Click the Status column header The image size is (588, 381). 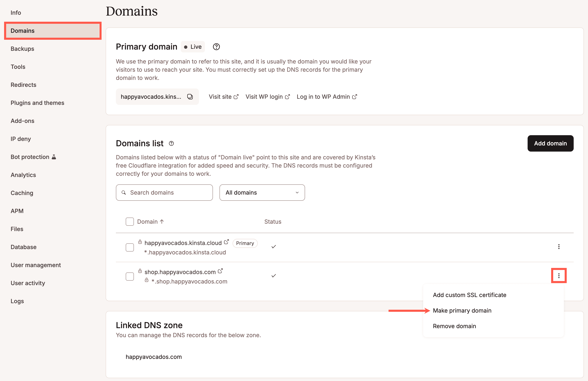(273, 221)
